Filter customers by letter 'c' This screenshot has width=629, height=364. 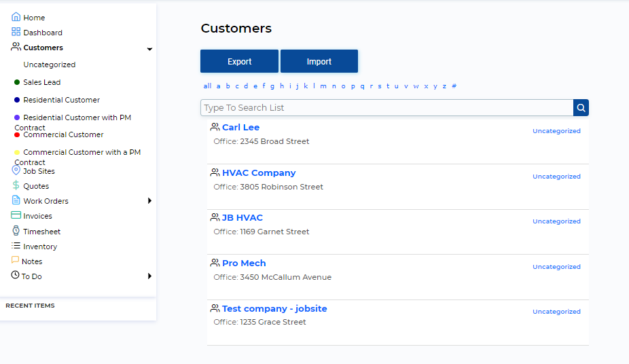pos(237,86)
